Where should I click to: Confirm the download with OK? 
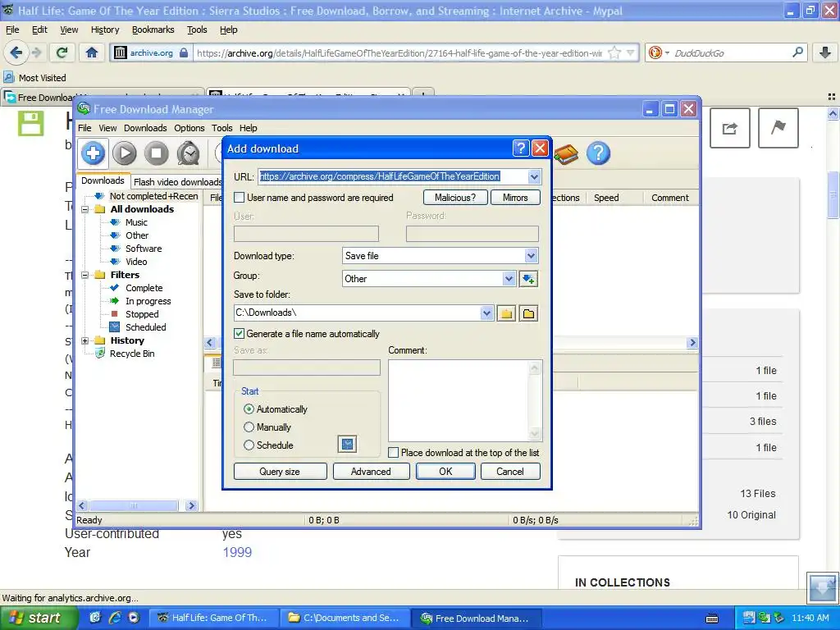point(445,472)
